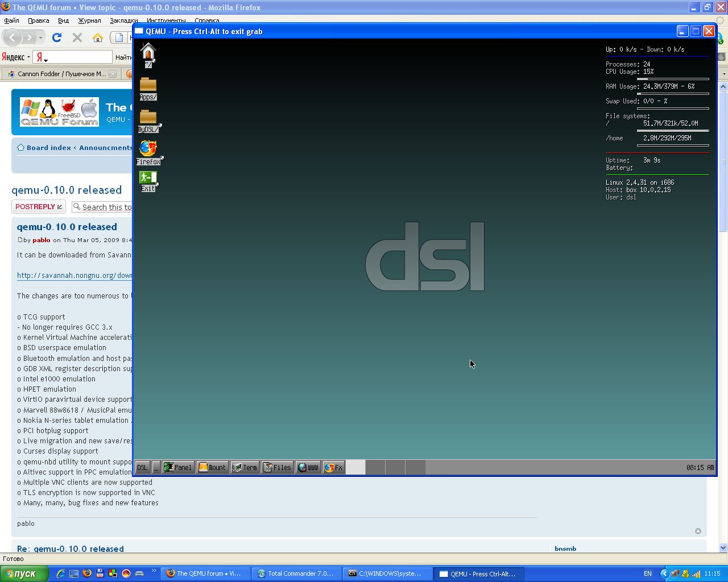Image resolution: width=728 pixels, height=582 pixels.
Task: Open Files manager in DSL taskbar
Action: pos(278,467)
